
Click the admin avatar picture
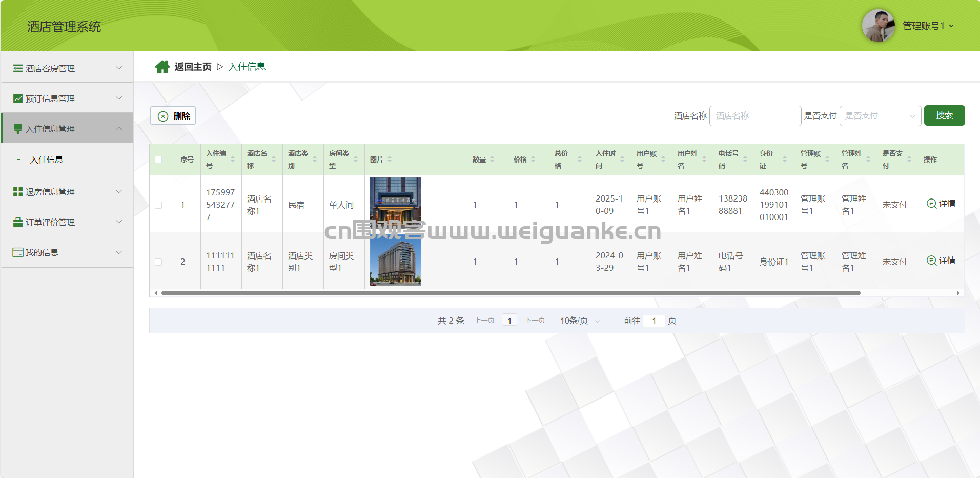878,26
